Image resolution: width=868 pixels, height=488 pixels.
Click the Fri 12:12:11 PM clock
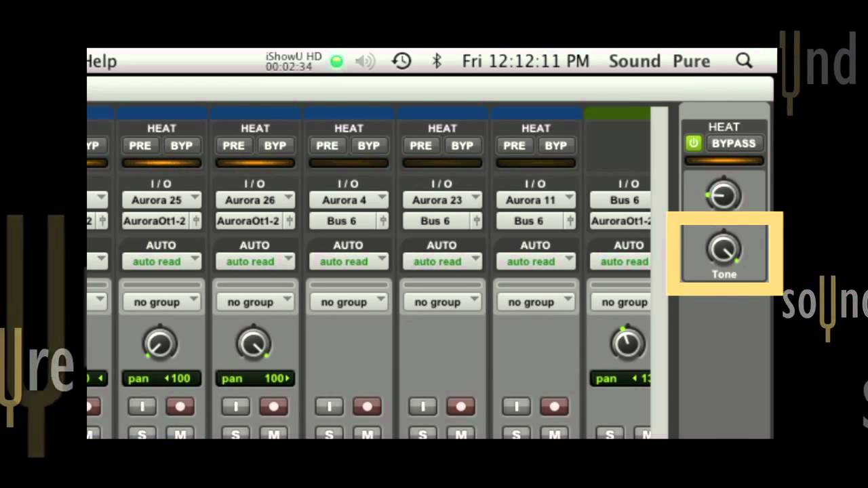pos(526,61)
